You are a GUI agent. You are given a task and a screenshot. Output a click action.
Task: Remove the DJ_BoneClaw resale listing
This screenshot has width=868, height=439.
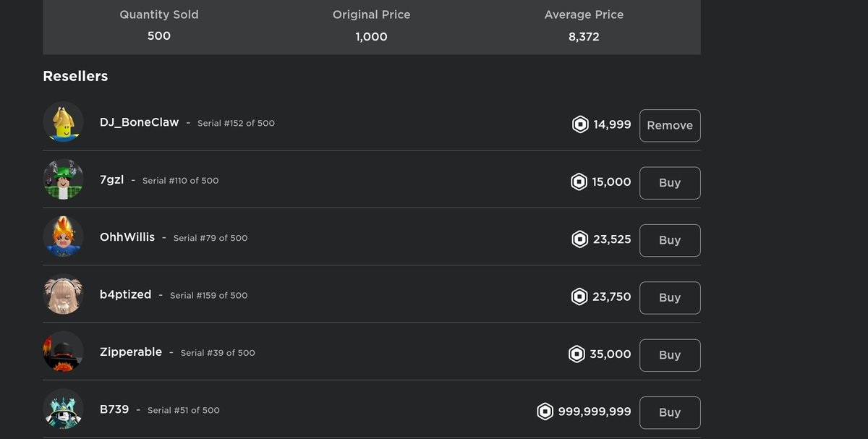point(670,126)
